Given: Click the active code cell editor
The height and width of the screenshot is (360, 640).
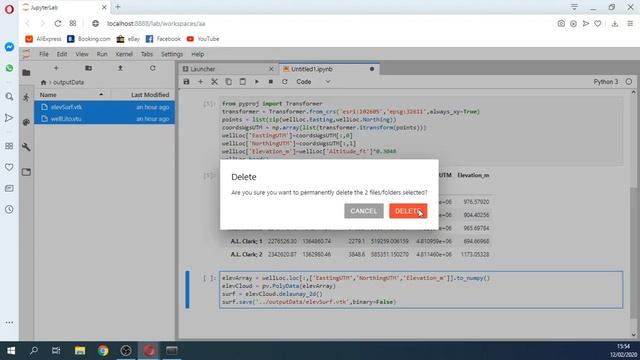Looking at the screenshot, I should coord(421,290).
